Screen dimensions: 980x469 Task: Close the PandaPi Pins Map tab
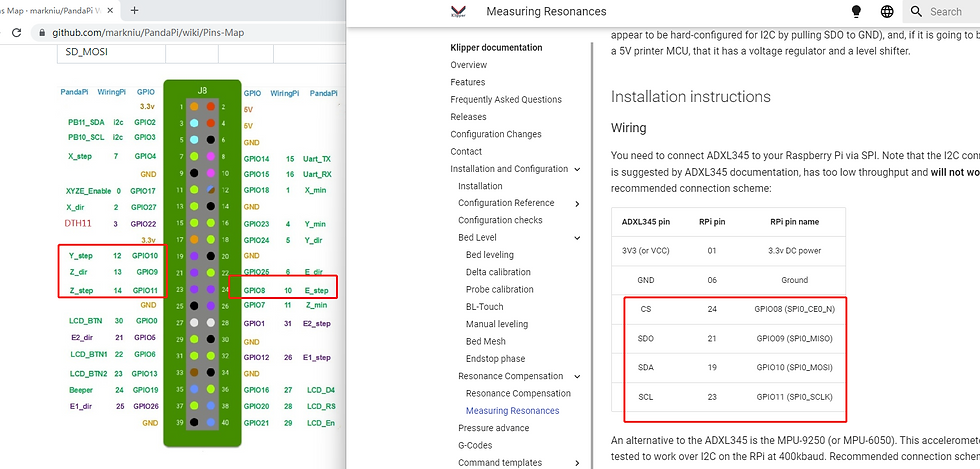click(x=106, y=10)
